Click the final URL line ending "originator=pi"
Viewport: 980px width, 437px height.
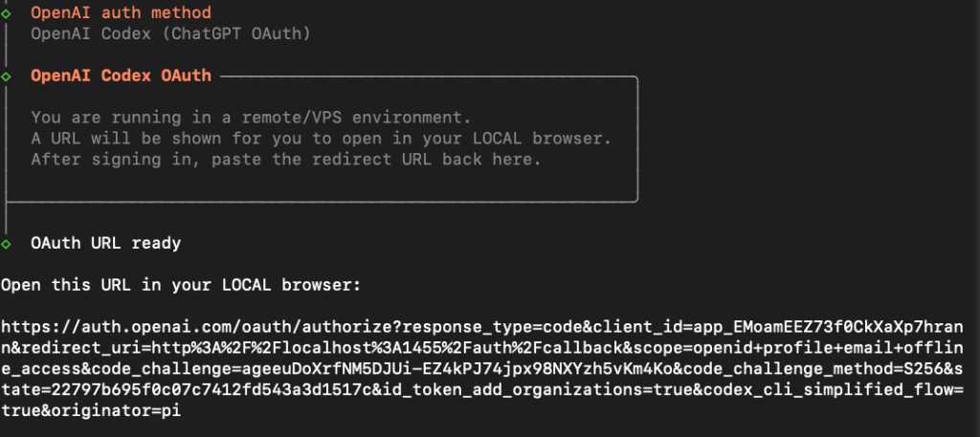pyautogui.click(x=91, y=411)
